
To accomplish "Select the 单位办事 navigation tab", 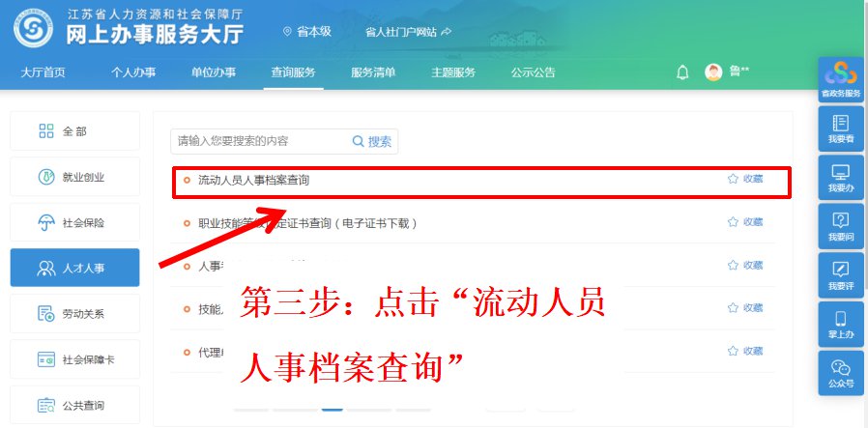I will tap(214, 72).
